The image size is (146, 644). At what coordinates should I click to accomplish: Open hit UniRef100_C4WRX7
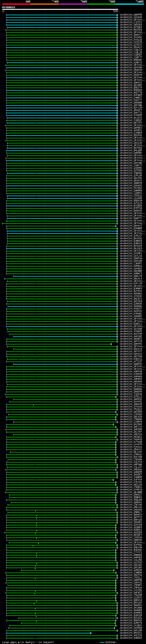[131, 98]
